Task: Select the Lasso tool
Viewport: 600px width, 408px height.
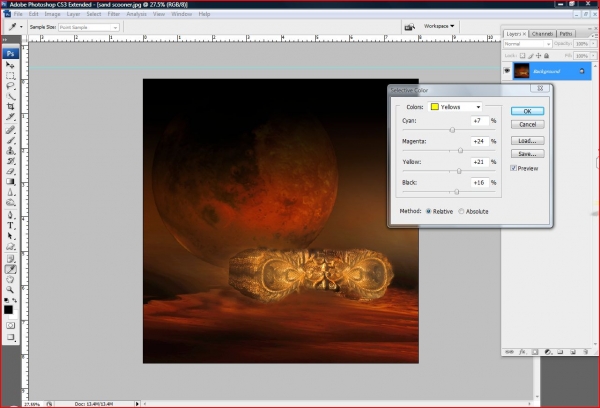Action: pyautogui.click(x=10, y=86)
